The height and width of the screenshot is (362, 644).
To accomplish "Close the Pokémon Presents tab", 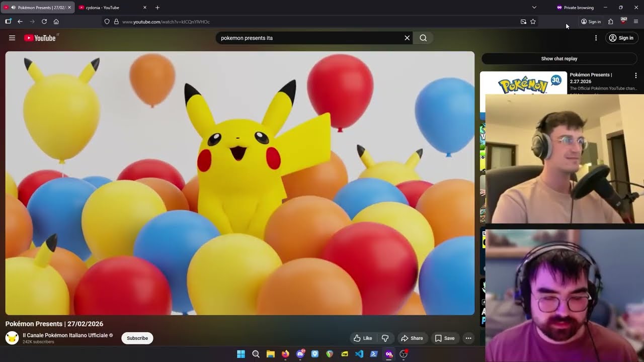I will [69, 8].
